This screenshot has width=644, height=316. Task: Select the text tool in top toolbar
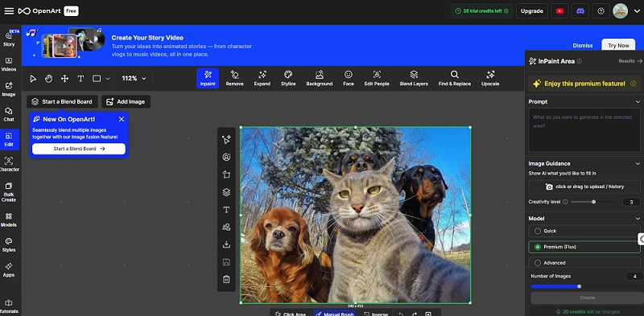[80, 78]
